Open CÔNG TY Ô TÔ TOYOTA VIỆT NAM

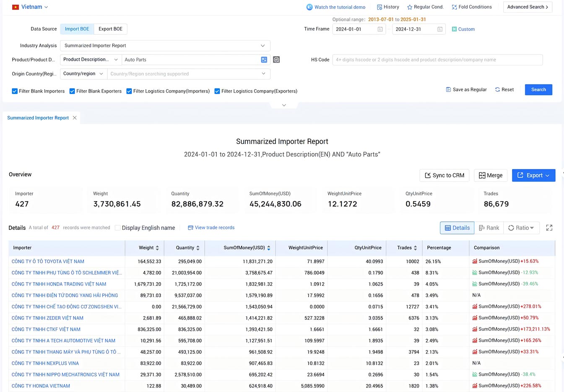pyautogui.click(x=48, y=262)
